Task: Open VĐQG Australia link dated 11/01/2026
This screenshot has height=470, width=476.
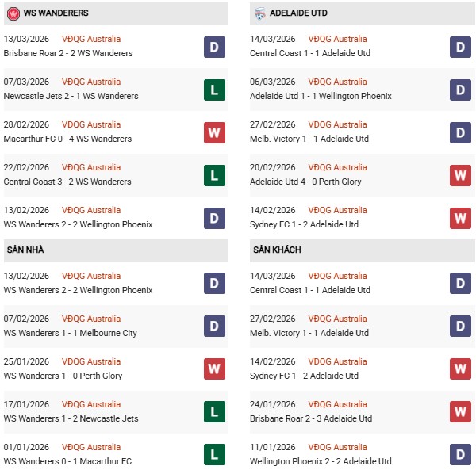Action: [338, 447]
